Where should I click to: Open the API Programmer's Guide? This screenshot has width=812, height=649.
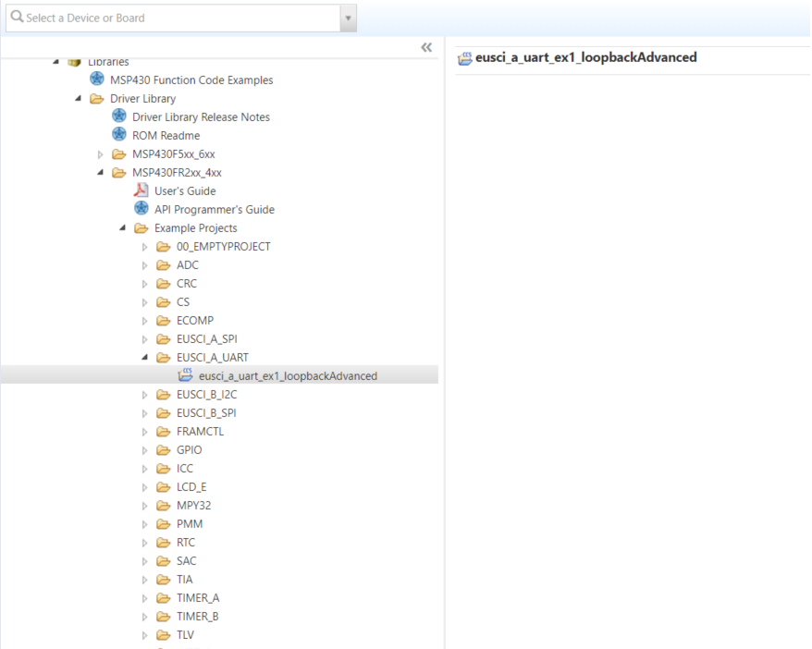click(215, 210)
